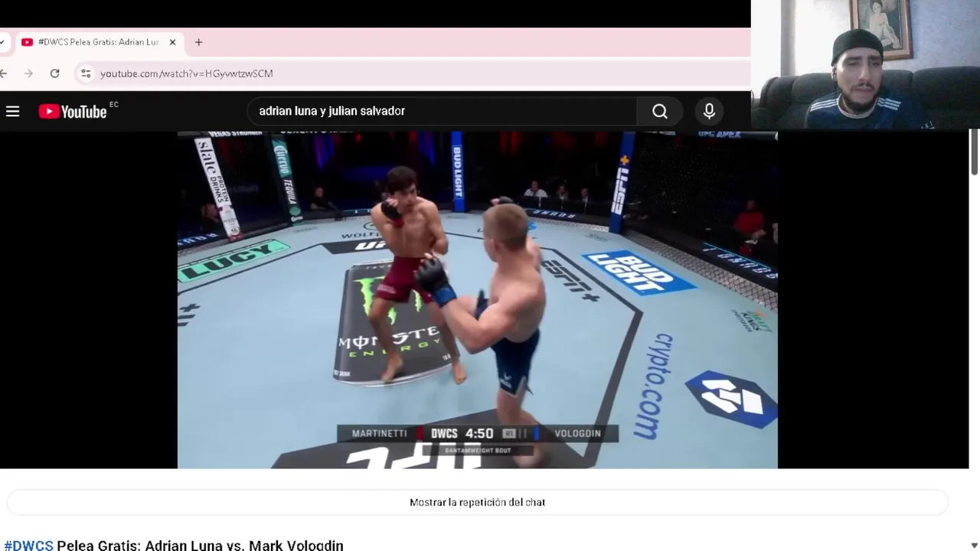Close the #DWCS Pelea Gratis tab
Screen dimensions: 980x551
pos(172,42)
